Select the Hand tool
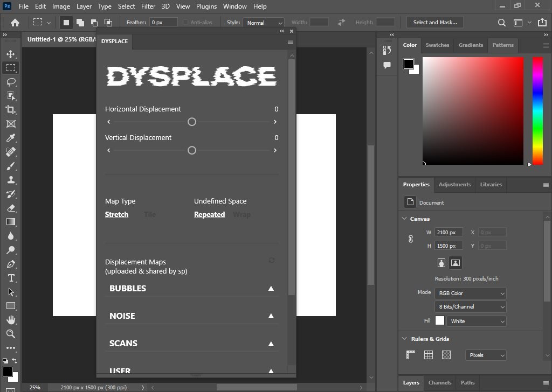Screen dimensions: 552x392 (11, 320)
